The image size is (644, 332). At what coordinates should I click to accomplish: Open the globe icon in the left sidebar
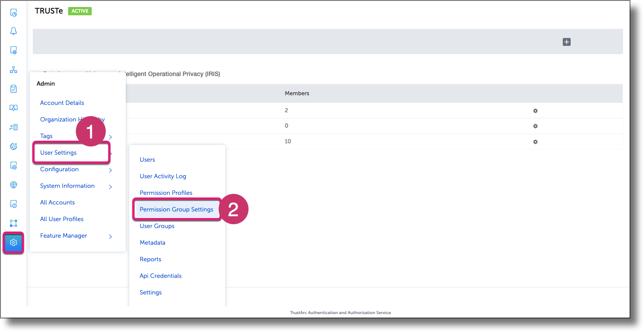coord(13,184)
